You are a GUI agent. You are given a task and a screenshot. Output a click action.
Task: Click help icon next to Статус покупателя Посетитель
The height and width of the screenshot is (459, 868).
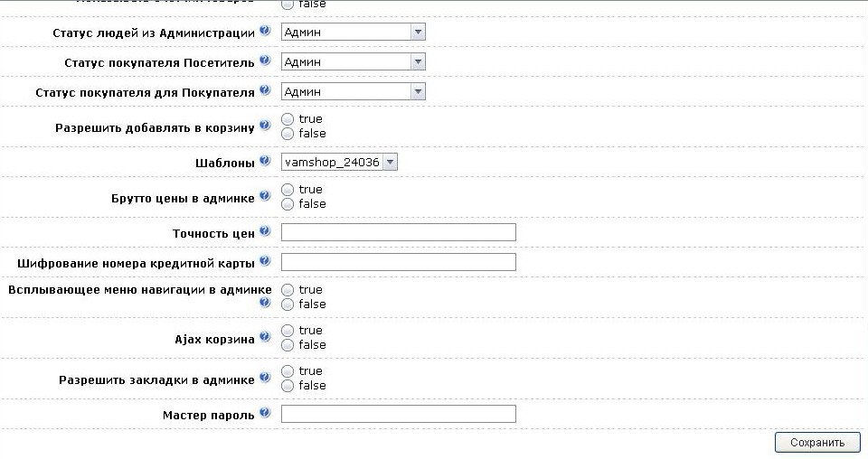(265, 61)
